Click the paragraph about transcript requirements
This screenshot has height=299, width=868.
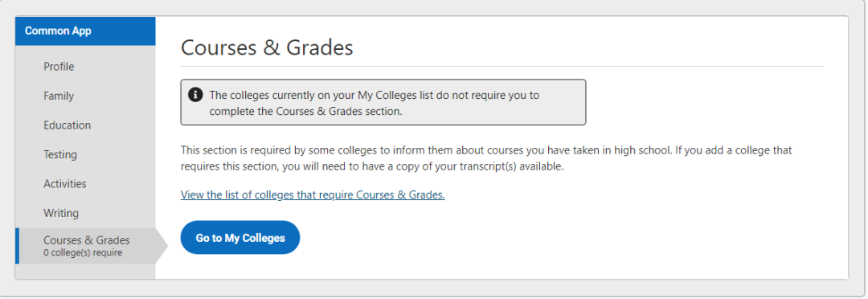coord(486,158)
